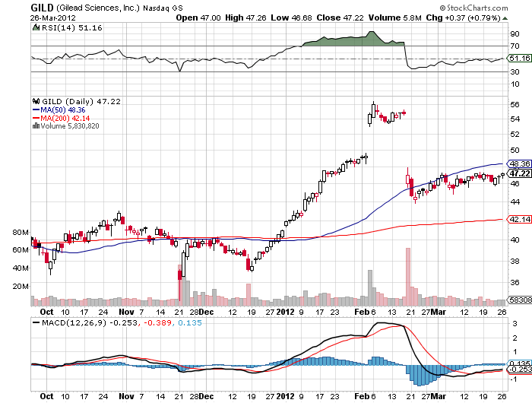The height and width of the screenshot is (403, 532).
Task: Click the MA(200) 42.14 legend text
Action: pyautogui.click(x=65, y=118)
